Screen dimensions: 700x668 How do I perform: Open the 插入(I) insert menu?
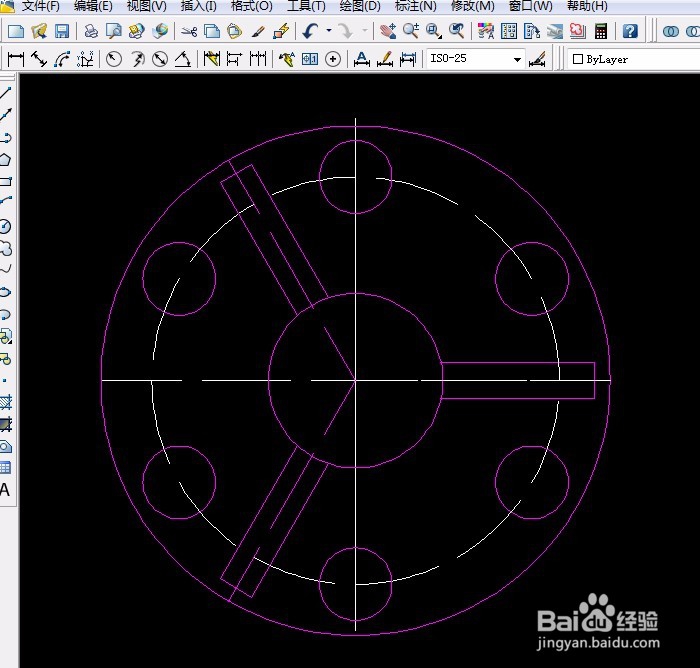(x=199, y=6)
